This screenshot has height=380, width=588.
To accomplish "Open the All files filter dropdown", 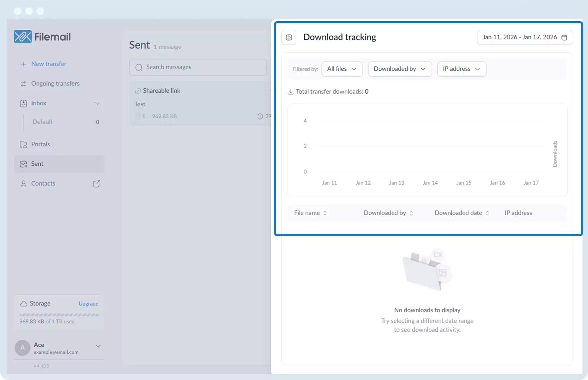I will (x=342, y=69).
